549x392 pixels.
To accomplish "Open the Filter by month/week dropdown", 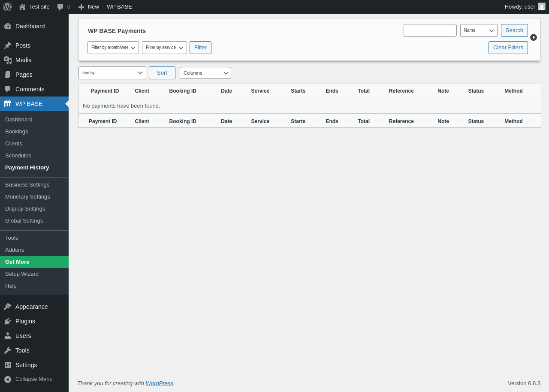I will [113, 48].
